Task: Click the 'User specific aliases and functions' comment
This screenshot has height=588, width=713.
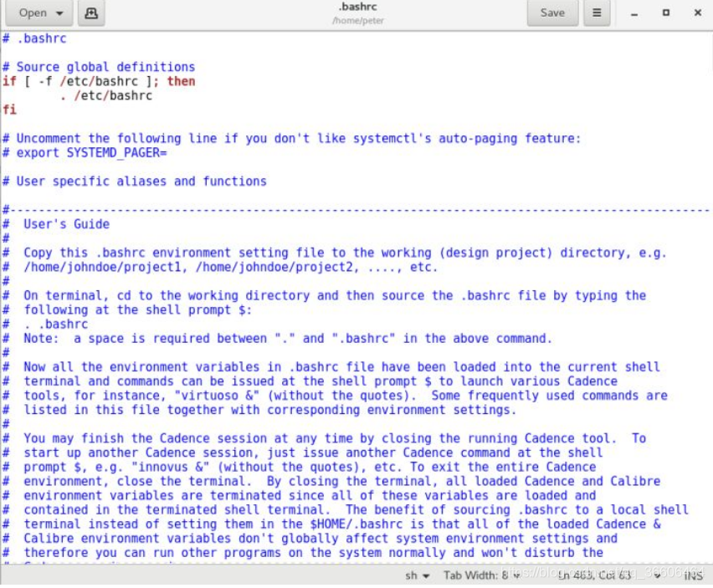Action: tap(141, 181)
